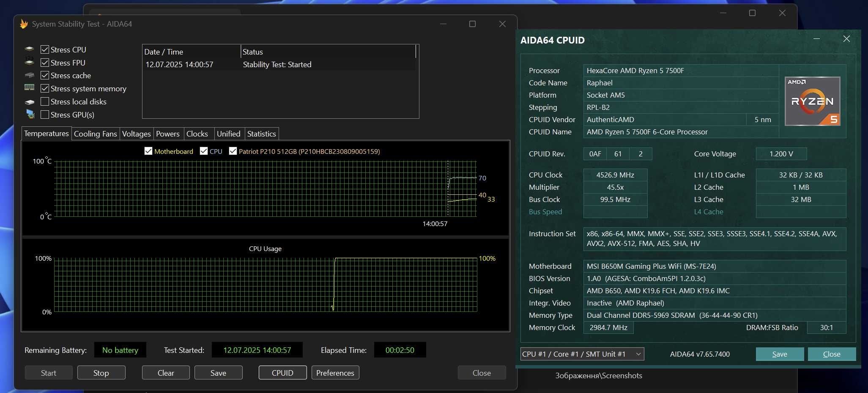Click the AIDA64 flame icon in title bar

click(24, 24)
